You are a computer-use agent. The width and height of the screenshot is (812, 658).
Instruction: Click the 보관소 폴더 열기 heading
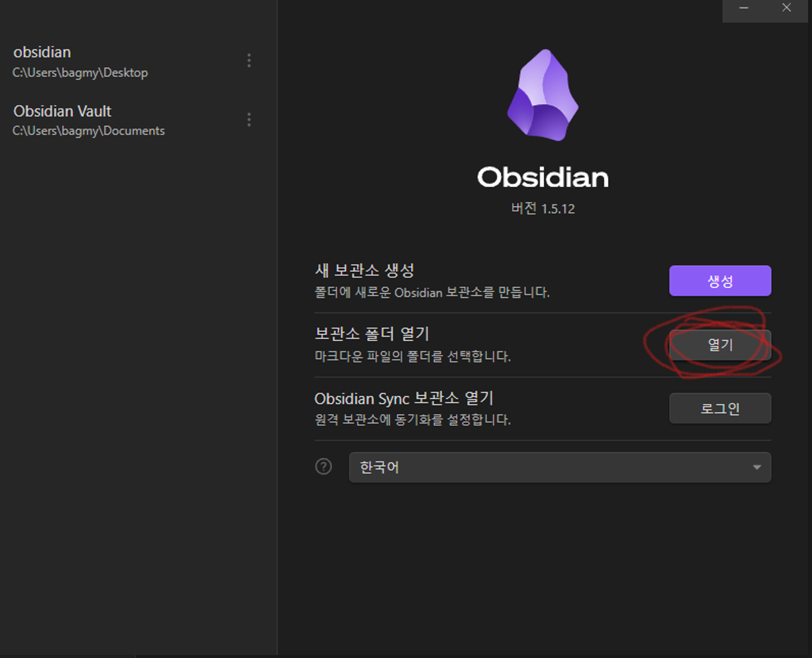pyautogui.click(x=372, y=334)
